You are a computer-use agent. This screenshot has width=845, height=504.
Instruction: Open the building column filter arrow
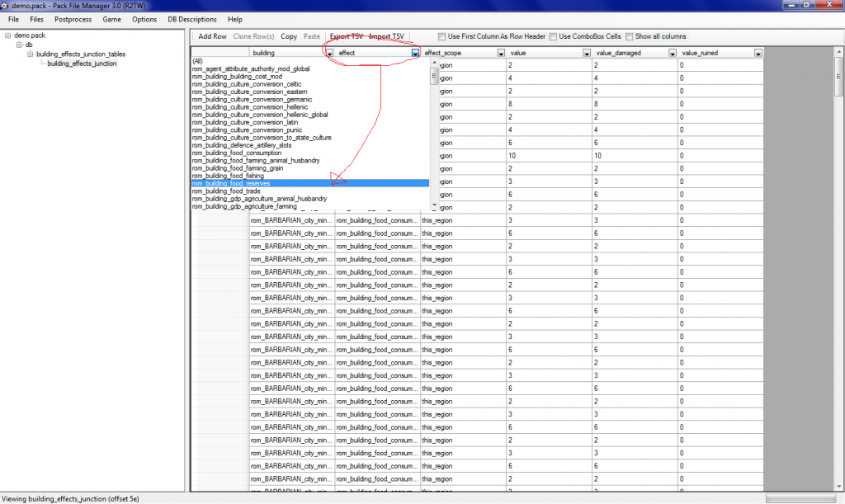coord(330,53)
